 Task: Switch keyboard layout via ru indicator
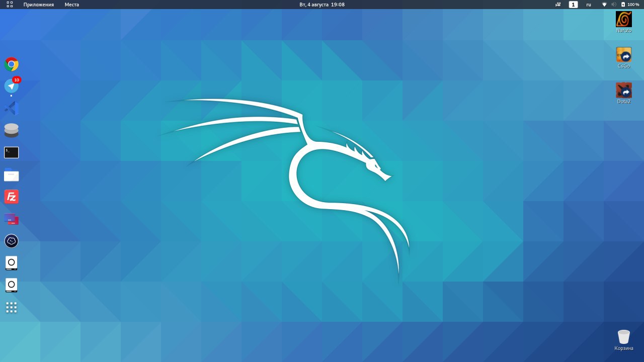click(x=589, y=5)
